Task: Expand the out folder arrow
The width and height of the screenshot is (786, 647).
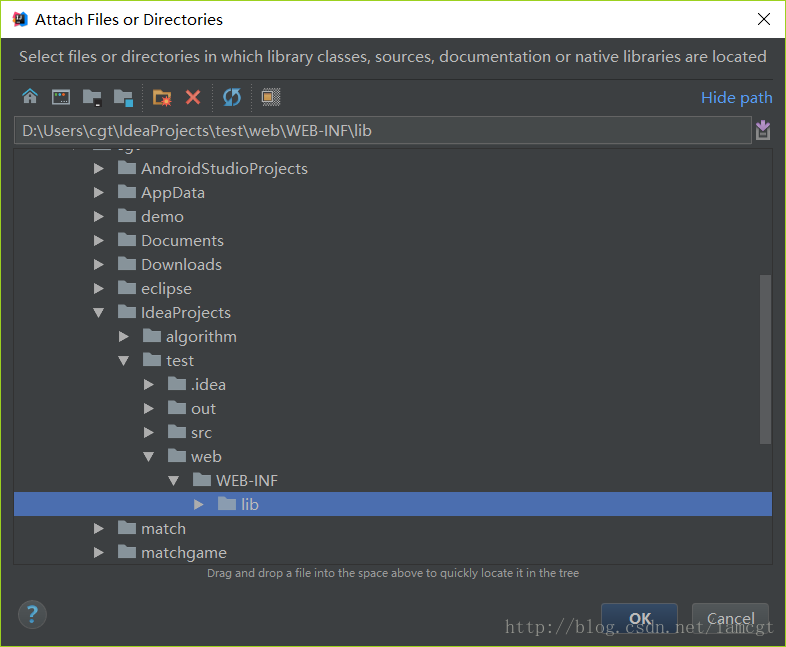Action: coord(148,409)
